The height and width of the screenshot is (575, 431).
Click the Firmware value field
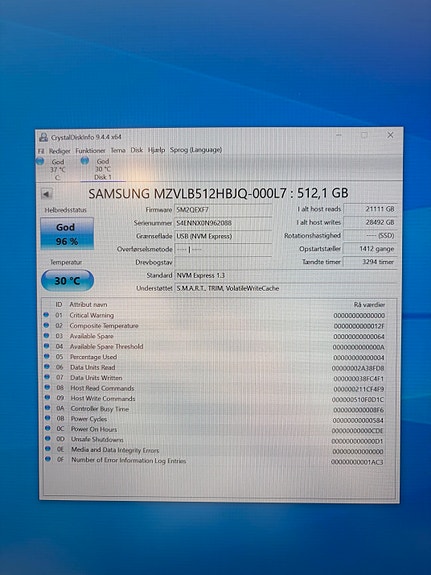pyautogui.click(x=223, y=210)
